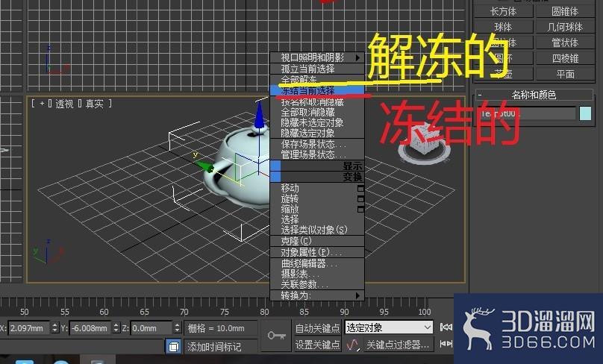This screenshot has height=364, width=603.
Task: Choose 全部取消隐藏 menu entry
Action: 317,112
